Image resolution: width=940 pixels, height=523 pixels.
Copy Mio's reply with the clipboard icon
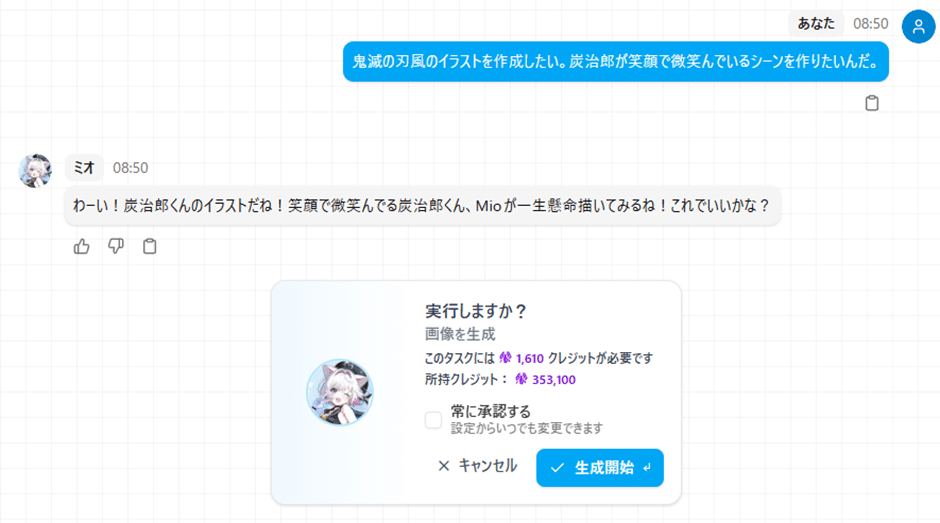click(150, 246)
